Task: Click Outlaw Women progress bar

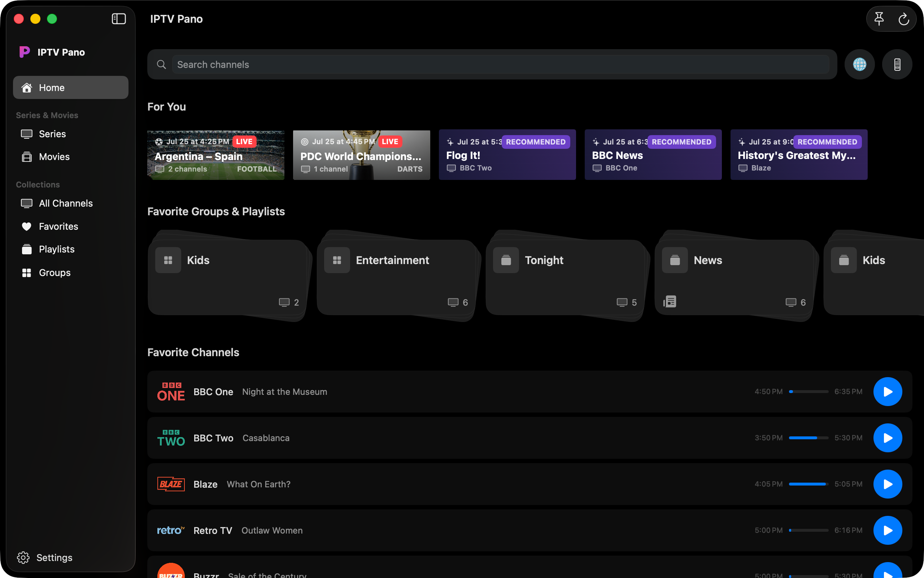Action: pyautogui.click(x=809, y=530)
